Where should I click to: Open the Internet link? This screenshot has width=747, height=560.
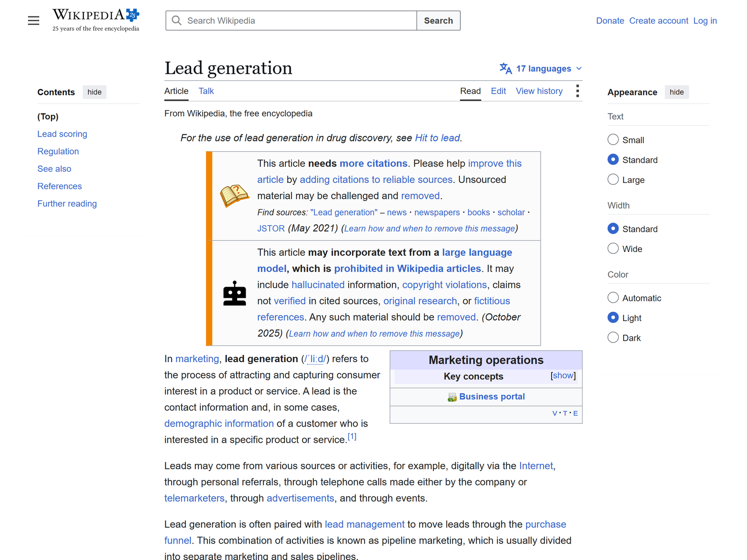point(536,466)
